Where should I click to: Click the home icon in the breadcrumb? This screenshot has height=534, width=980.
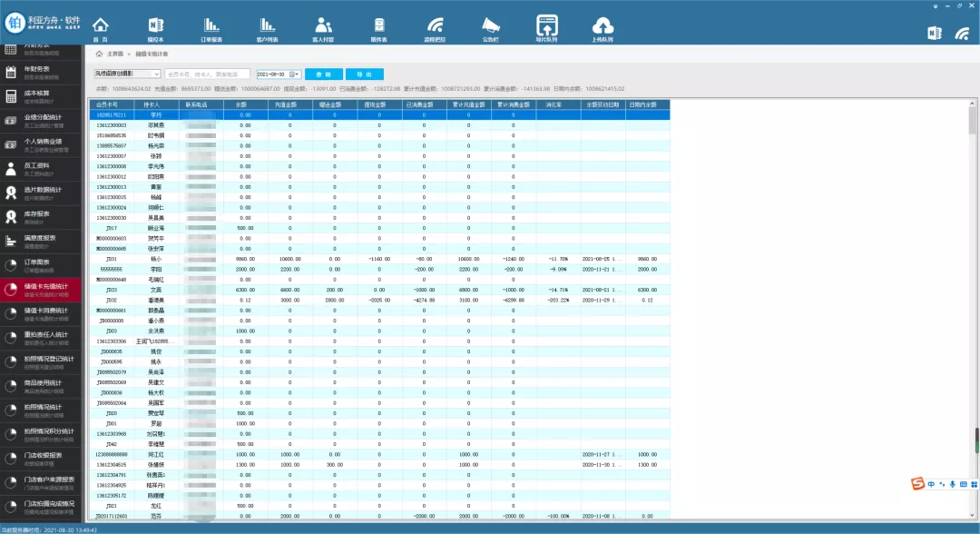click(x=99, y=54)
